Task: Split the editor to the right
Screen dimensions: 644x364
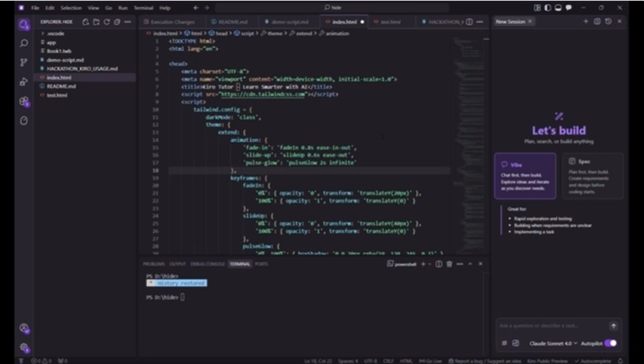Action: 469,22
